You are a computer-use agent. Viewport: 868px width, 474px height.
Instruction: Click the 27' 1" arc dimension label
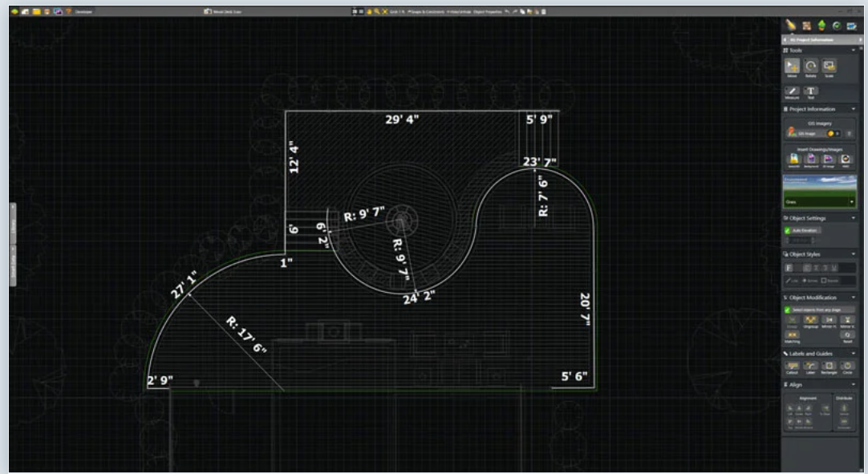(184, 285)
